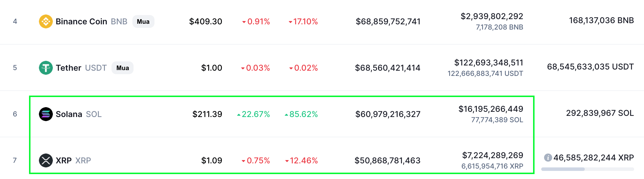644x179 pixels.
Task: Click Solana's volume $16,195,266,449
Action: (491, 109)
